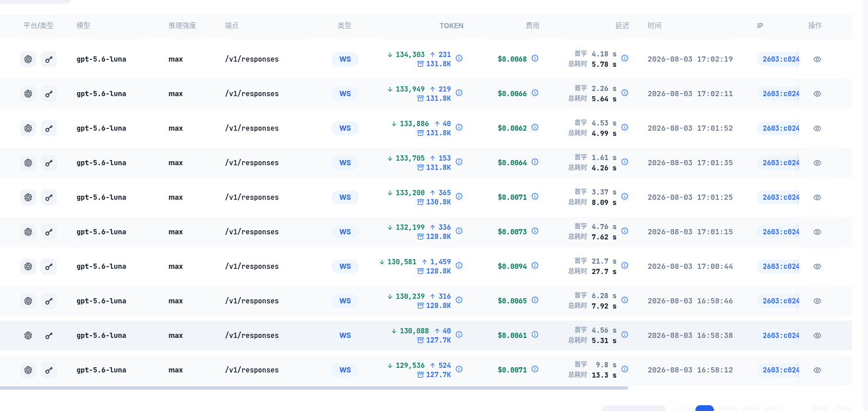
Task: View details eye icon for the 17:02:19 row
Action: click(817, 59)
